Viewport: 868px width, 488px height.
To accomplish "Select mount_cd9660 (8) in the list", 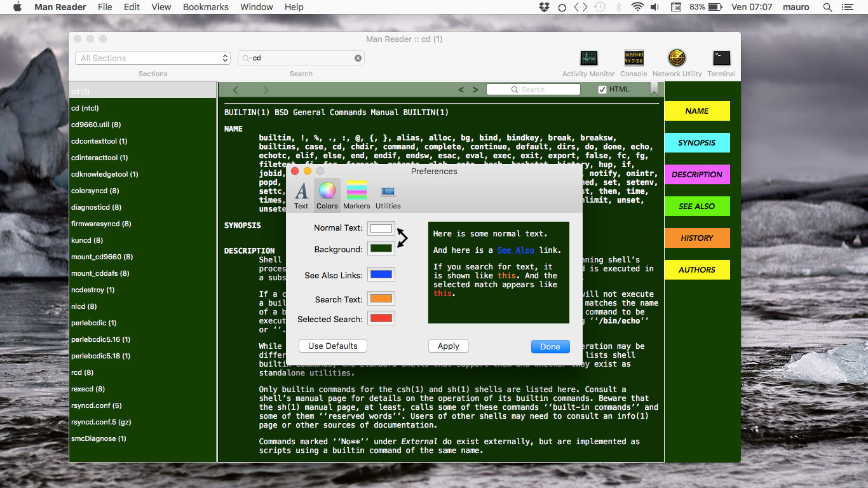I will 143,257.
